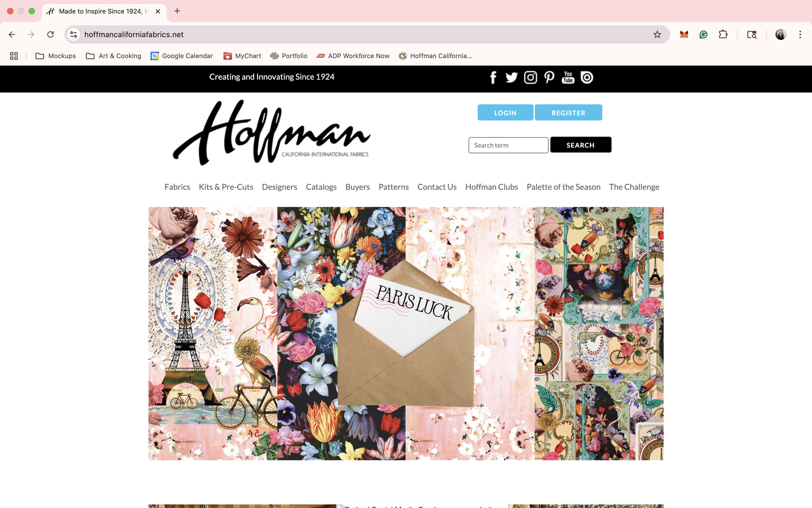Click the REGISTER button
Screen dimensions: 812x508
[x=568, y=113]
